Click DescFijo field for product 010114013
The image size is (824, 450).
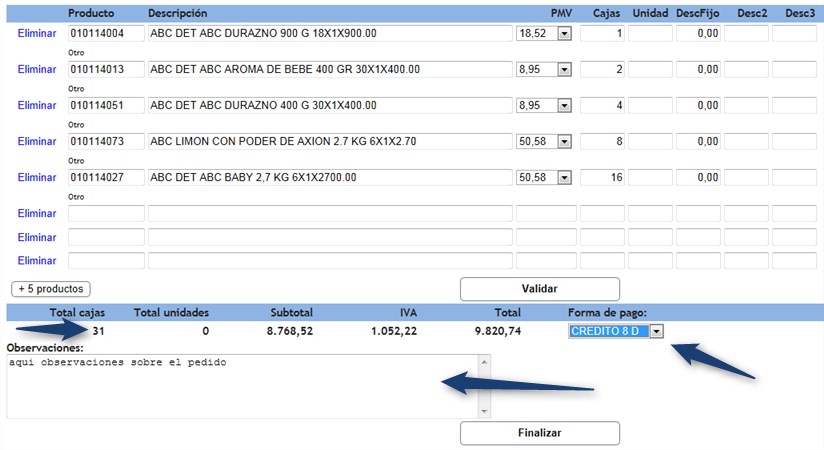coord(698,69)
